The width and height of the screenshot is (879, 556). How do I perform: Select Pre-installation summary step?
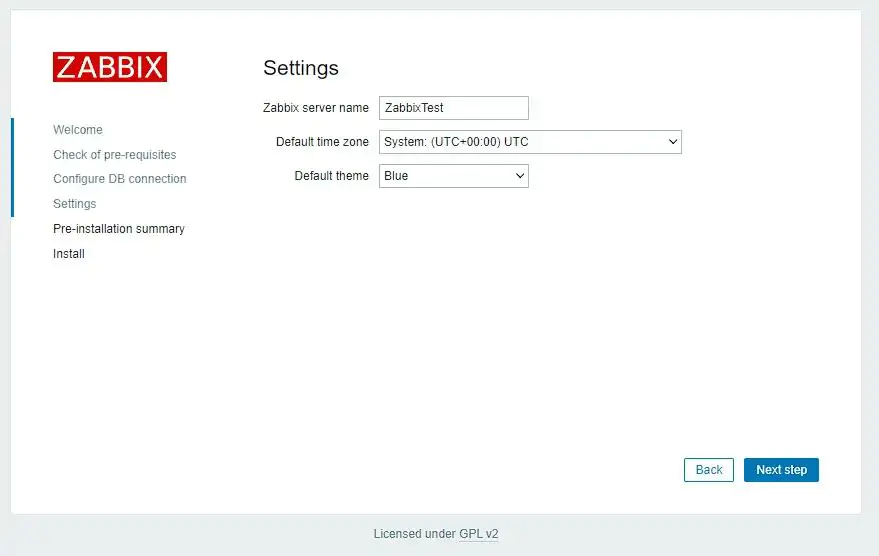119,229
